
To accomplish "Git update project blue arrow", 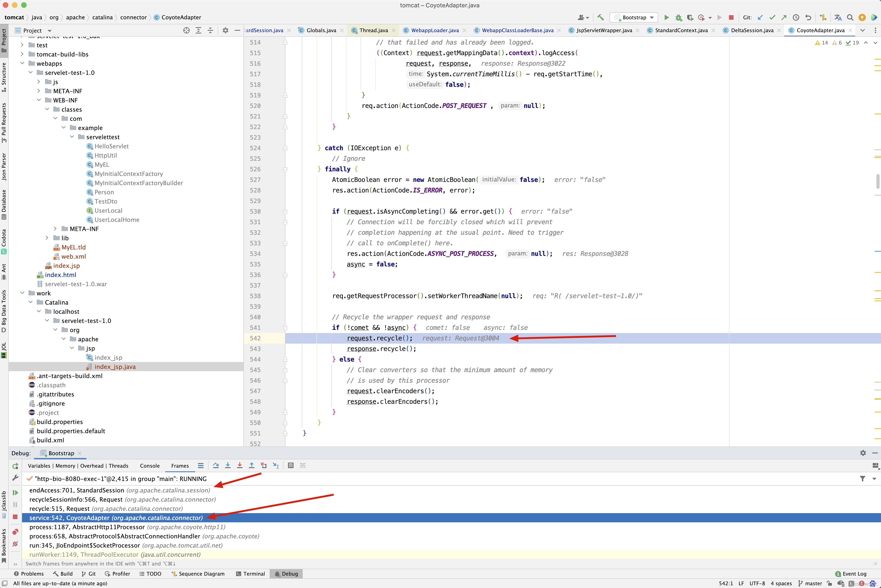I will (760, 17).
